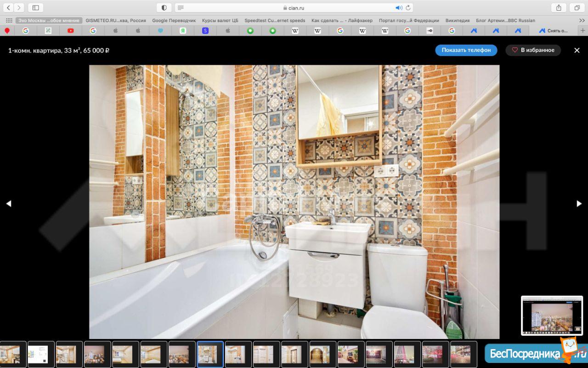
Task: Toggle the Safari sidebar
Action: (x=35, y=8)
